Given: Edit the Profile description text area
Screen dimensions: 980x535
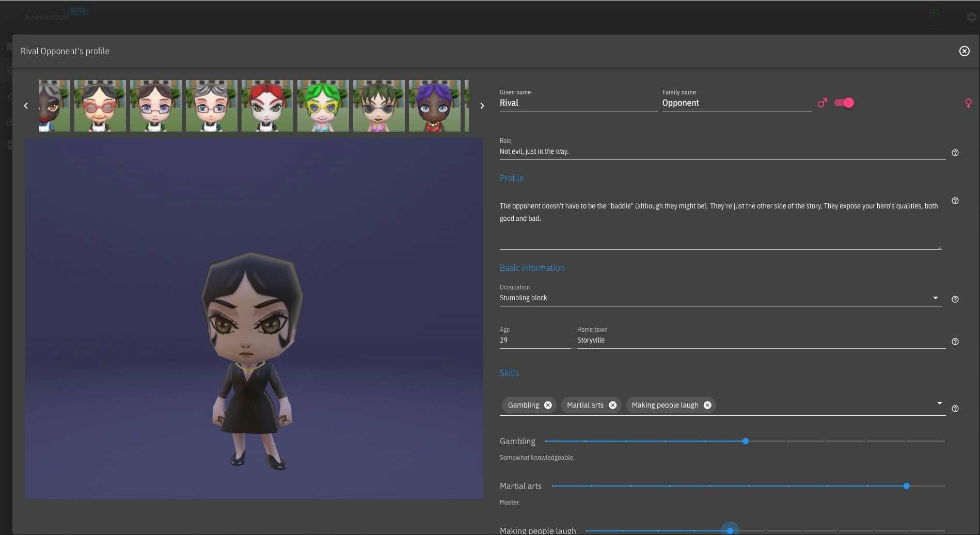Looking at the screenshot, I should pyautogui.click(x=720, y=222).
